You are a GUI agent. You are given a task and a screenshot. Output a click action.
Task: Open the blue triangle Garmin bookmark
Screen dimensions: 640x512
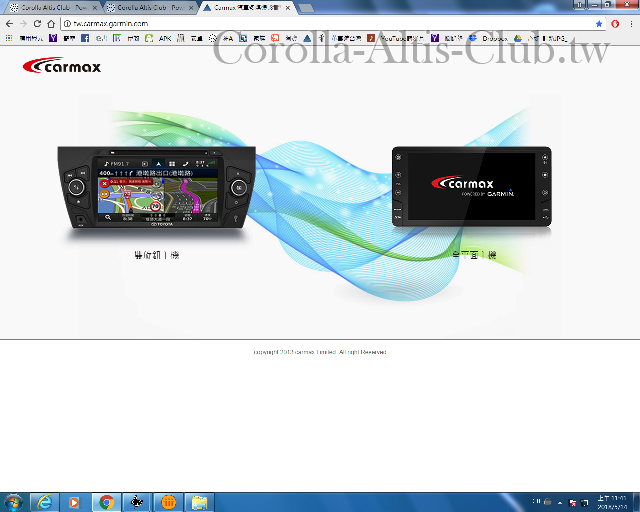[307, 38]
